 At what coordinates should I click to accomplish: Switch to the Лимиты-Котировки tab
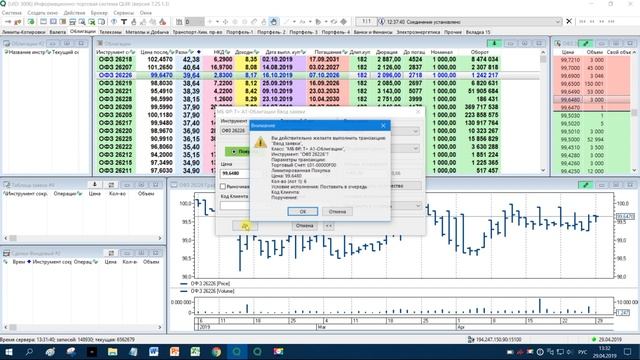pyautogui.click(x=24, y=32)
